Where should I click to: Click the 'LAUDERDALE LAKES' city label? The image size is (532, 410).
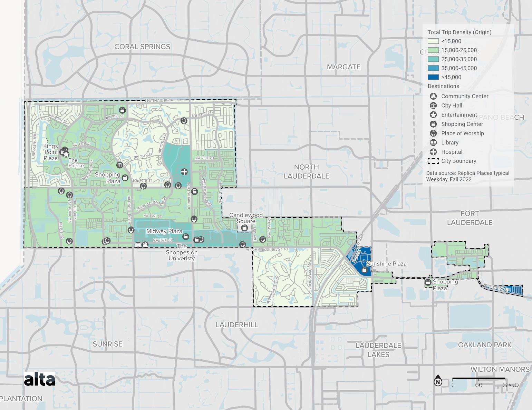click(x=378, y=350)
